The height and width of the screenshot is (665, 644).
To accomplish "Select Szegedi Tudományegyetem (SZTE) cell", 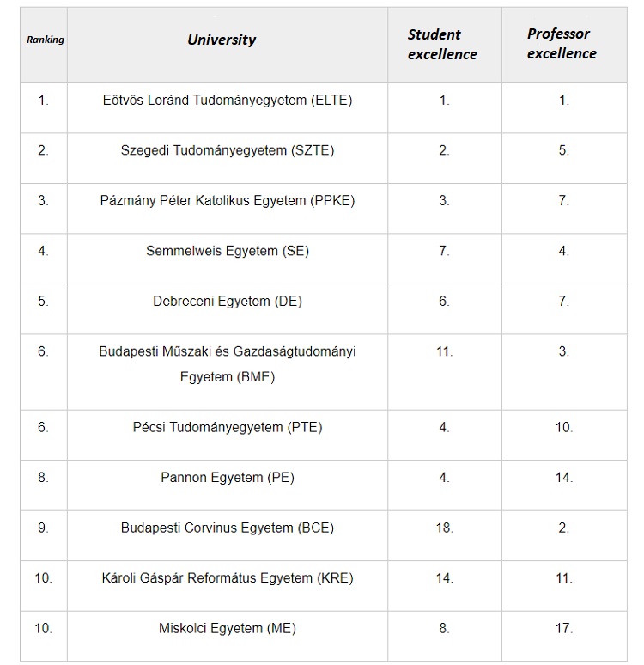I will 228,150.
